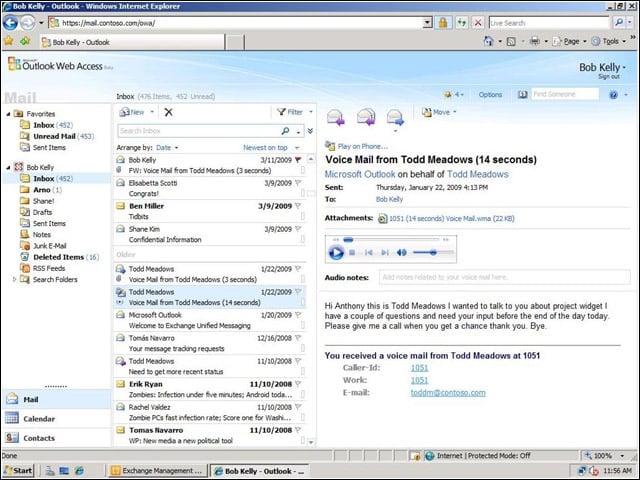Toggle flag on Elisabetta Scotti message

point(298,183)
